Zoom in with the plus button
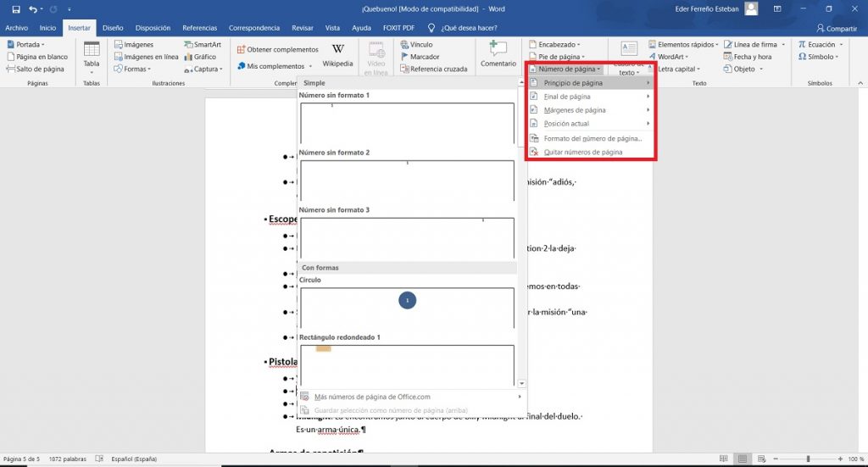Viewport: 868px width, 467px height. 840,459
